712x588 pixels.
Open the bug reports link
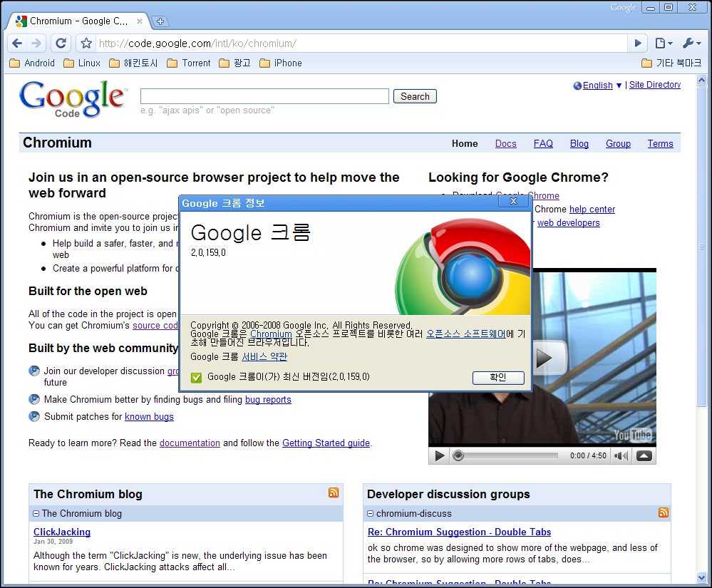pyautogui.click(x=269, y=400)
